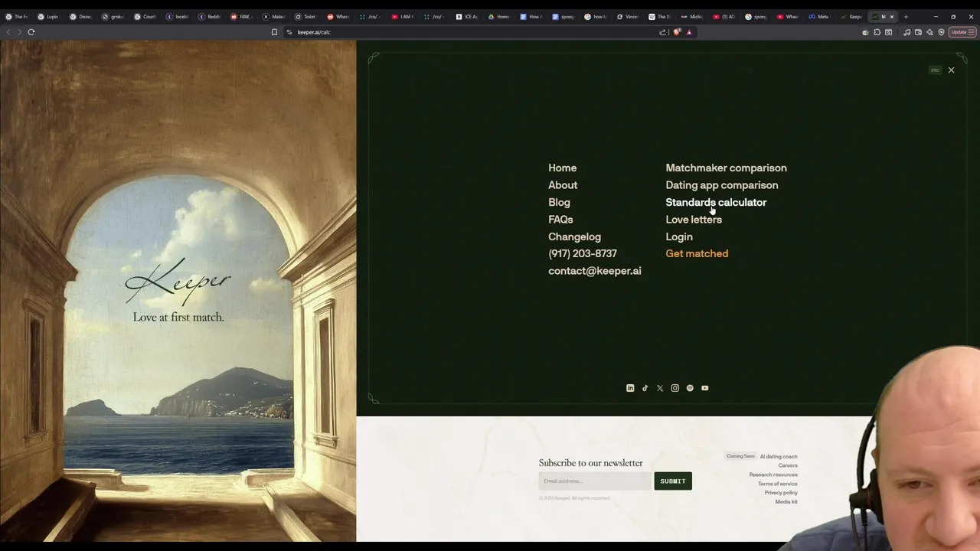Open the VPN shield toolbar icon
Screen dimensions: 980x551
(941, 32)
